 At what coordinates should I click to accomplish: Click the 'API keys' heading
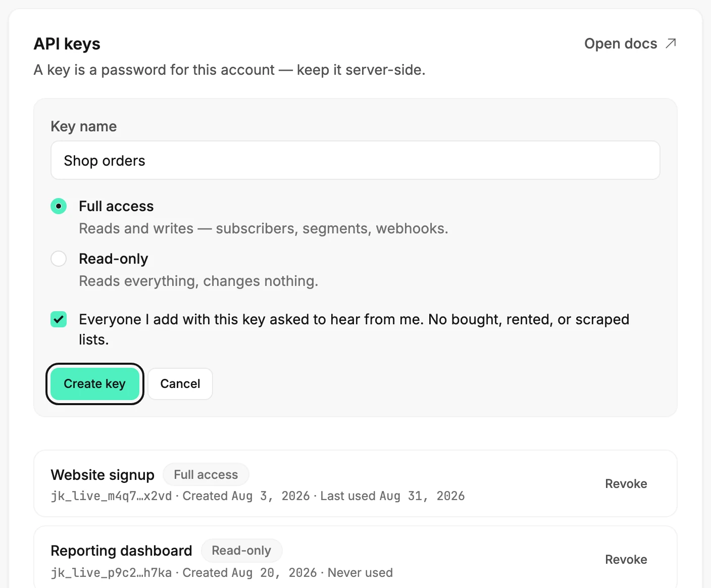click(x=67, y=44)
